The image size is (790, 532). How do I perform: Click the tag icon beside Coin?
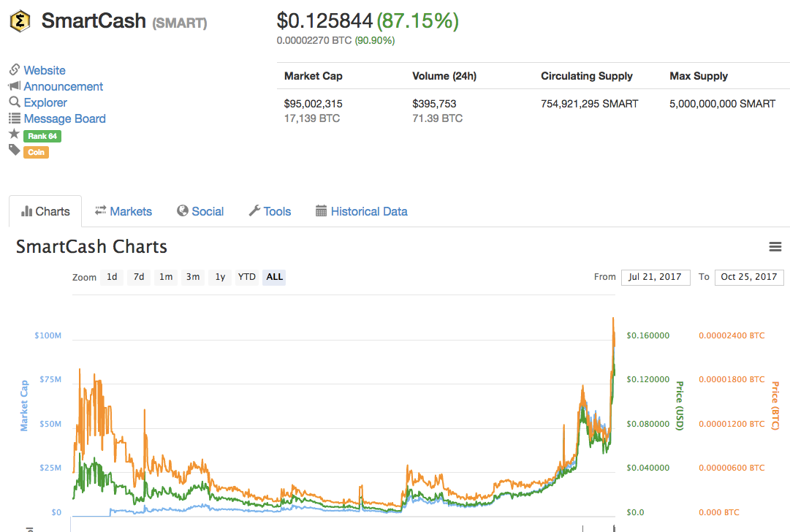pyautogui.click(x=14, y=150)
